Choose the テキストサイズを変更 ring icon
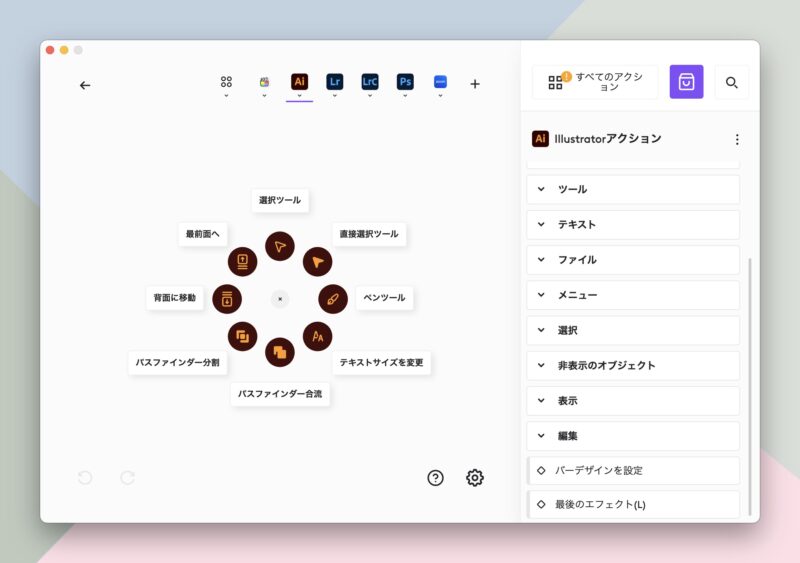The image size is (800, 563). coord(317,336)
